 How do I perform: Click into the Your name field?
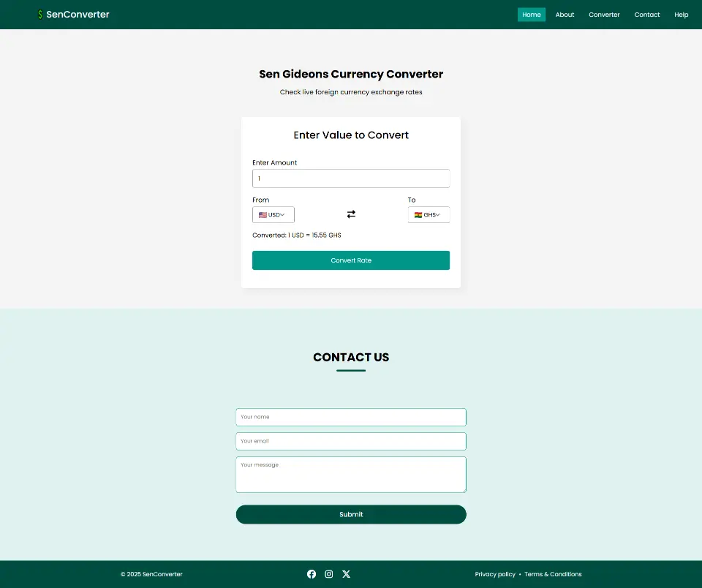point(351,417)
